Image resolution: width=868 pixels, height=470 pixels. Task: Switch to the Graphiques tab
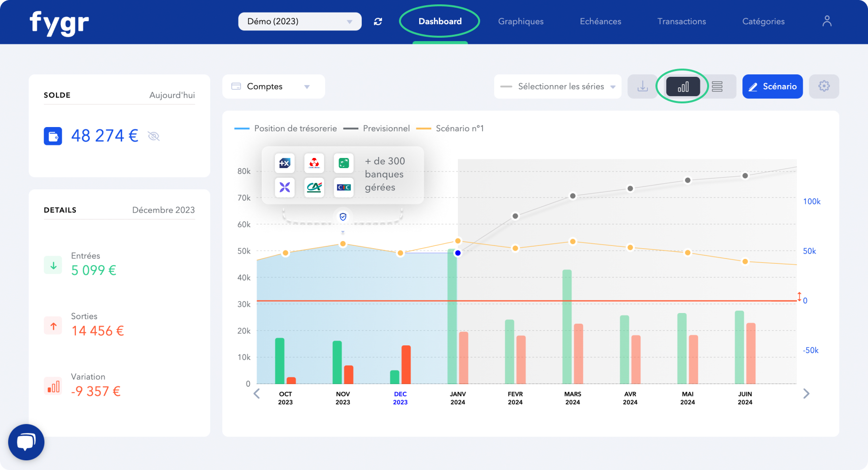pos(521,21)
